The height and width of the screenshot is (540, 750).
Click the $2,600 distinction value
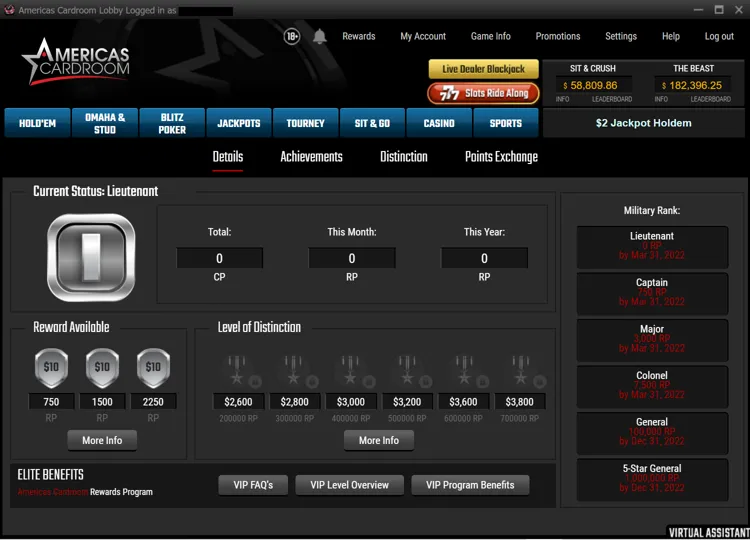[238, 402]
